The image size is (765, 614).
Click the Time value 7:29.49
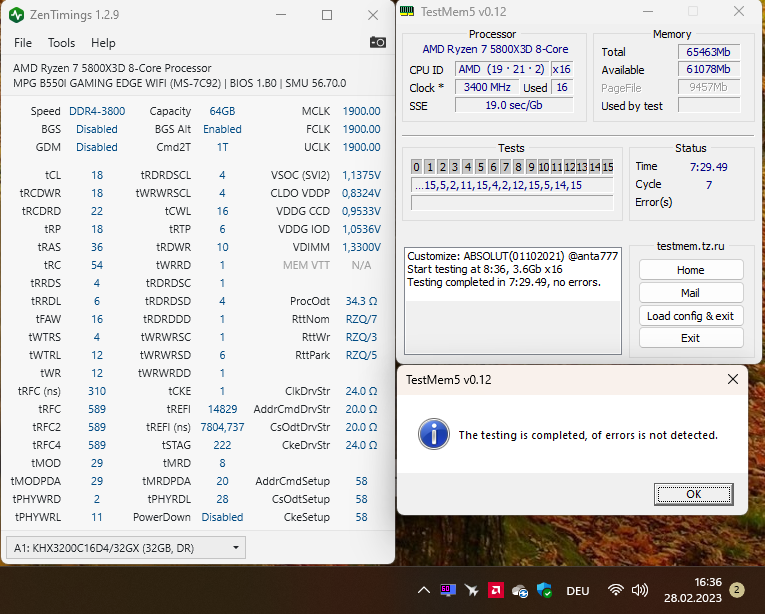(708, 167)
